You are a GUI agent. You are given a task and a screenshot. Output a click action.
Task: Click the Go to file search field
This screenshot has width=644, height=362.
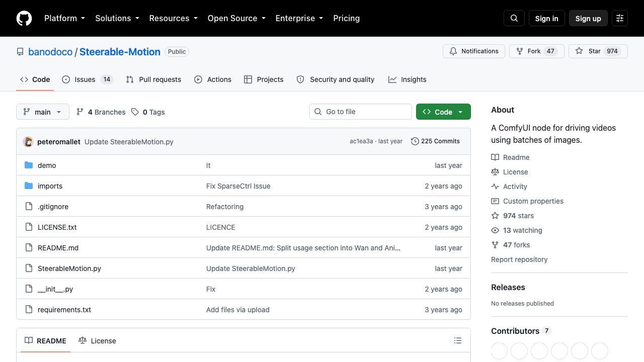tap(361, 112)
